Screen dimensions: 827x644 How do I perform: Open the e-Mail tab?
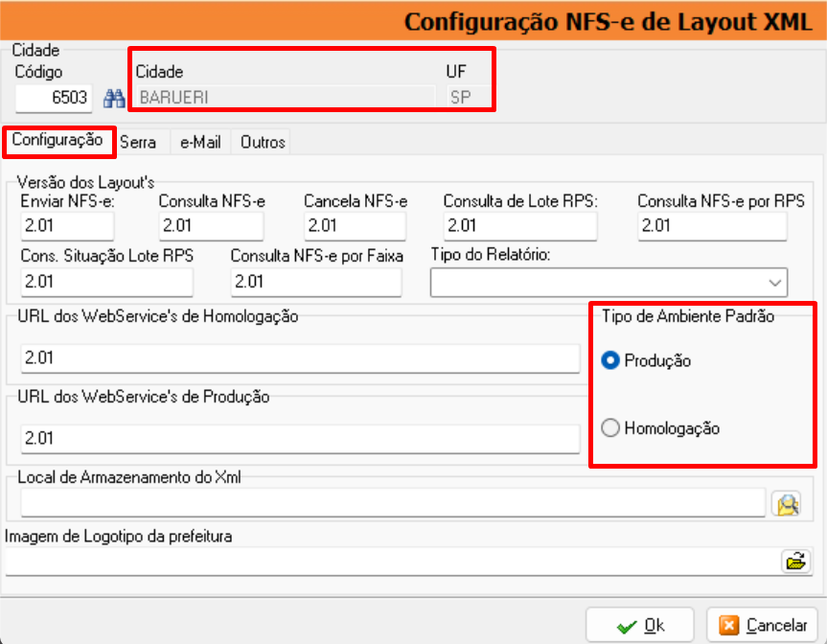click(200, 143)
